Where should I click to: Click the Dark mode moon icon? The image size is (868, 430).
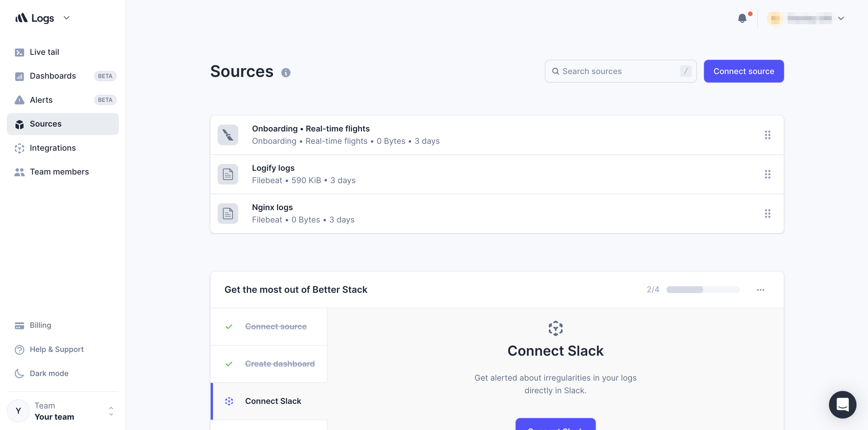(20, 373)
